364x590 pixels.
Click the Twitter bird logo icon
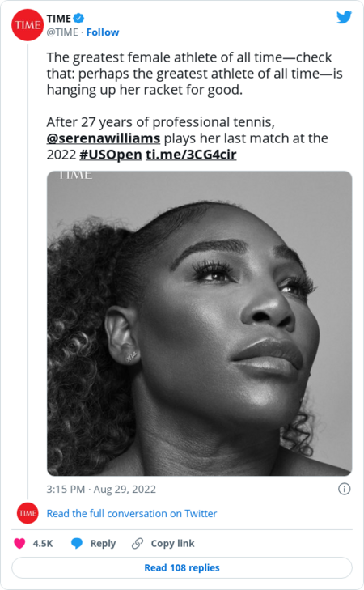click(344, 17)
